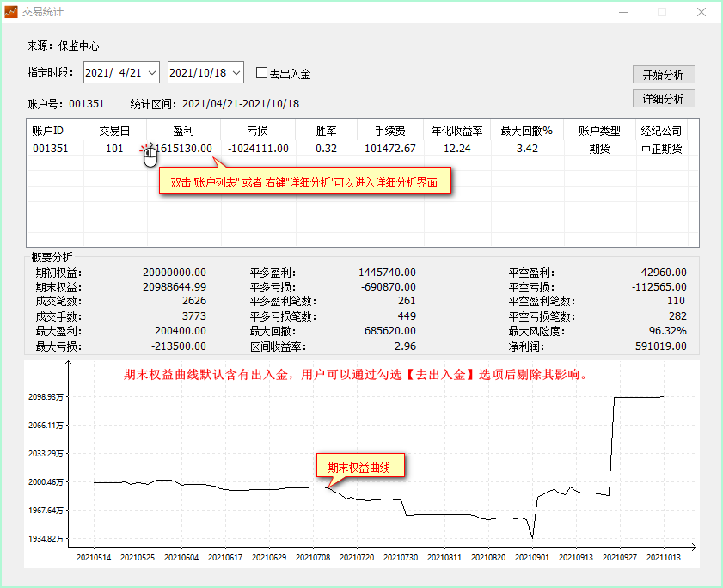Click the 区间收益率 value 2.96
723x588 pixels.
pyautogui.click(x=405, y=346)
